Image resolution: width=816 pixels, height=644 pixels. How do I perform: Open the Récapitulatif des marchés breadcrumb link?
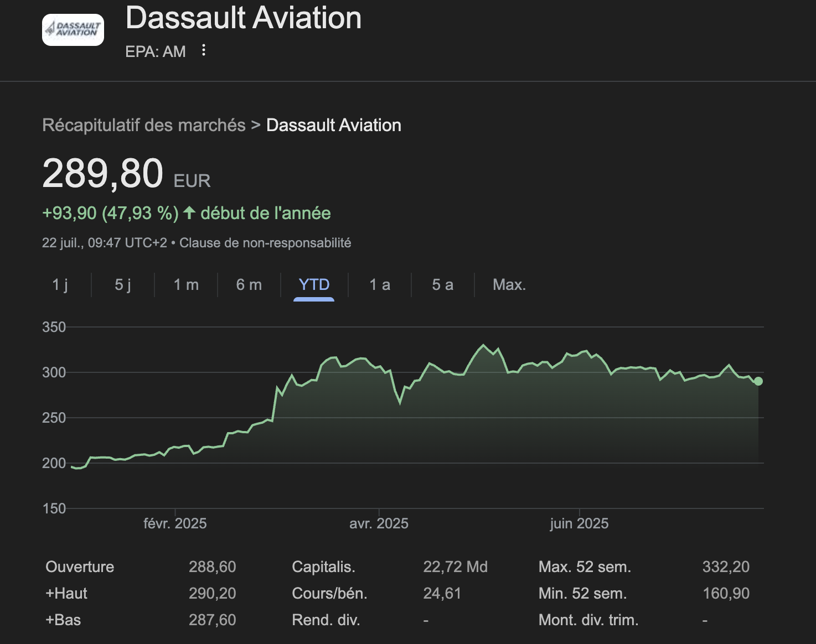click(x=144, y=125)
